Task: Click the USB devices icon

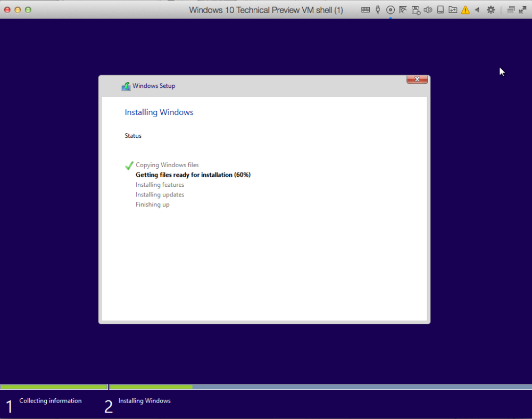Action: coord(378,10)
